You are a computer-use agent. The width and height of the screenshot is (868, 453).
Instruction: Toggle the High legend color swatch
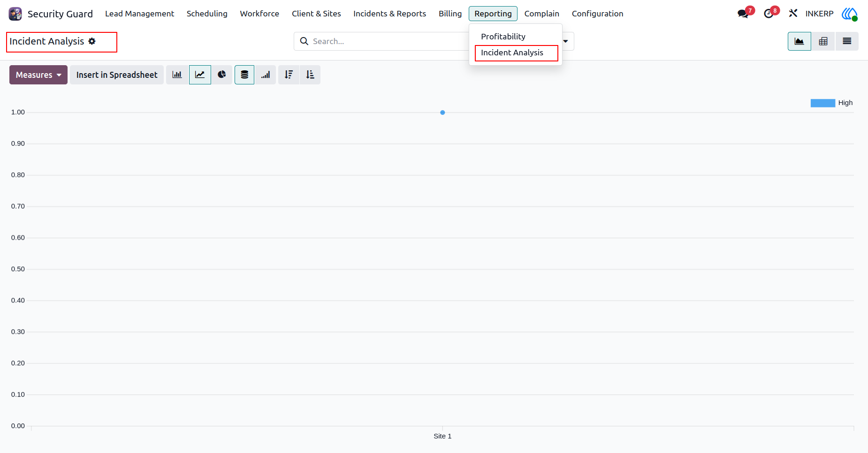(x=823, y=103)
